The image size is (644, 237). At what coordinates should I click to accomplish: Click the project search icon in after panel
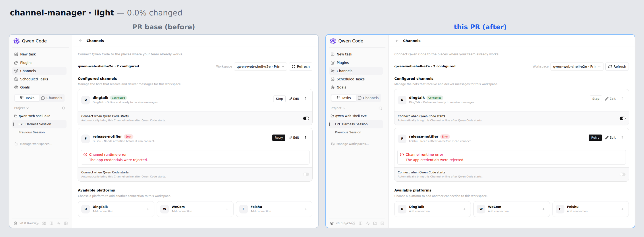pyautogui.click(x=380, y=108)
